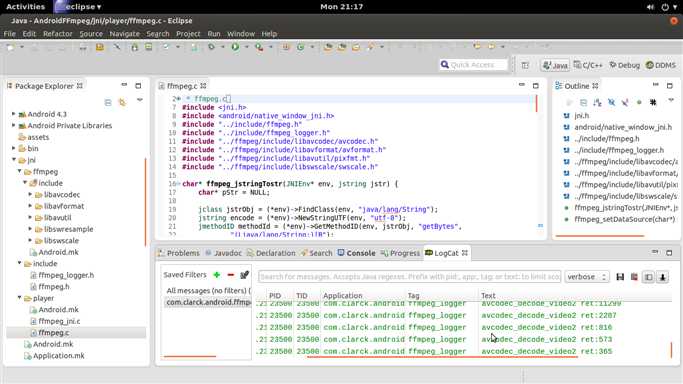Toggle hide fields filter in Outline
Image resolution: width=683 pixels, height=384 pixels.
[x=611, y=102]
